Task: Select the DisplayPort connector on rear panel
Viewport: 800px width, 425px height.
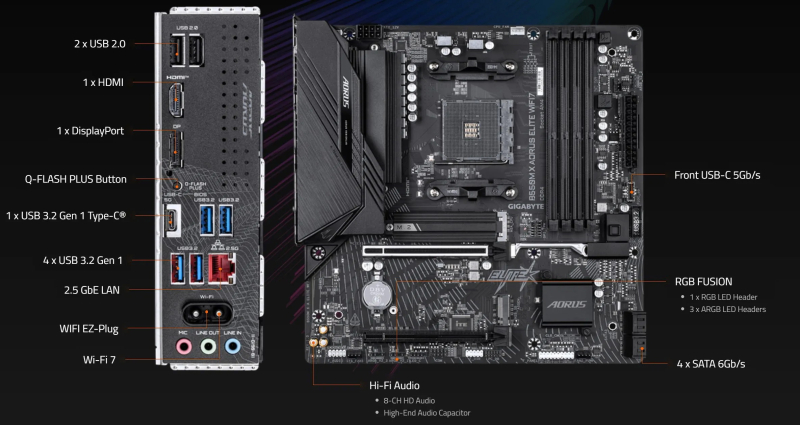Action: coord(176,149)
